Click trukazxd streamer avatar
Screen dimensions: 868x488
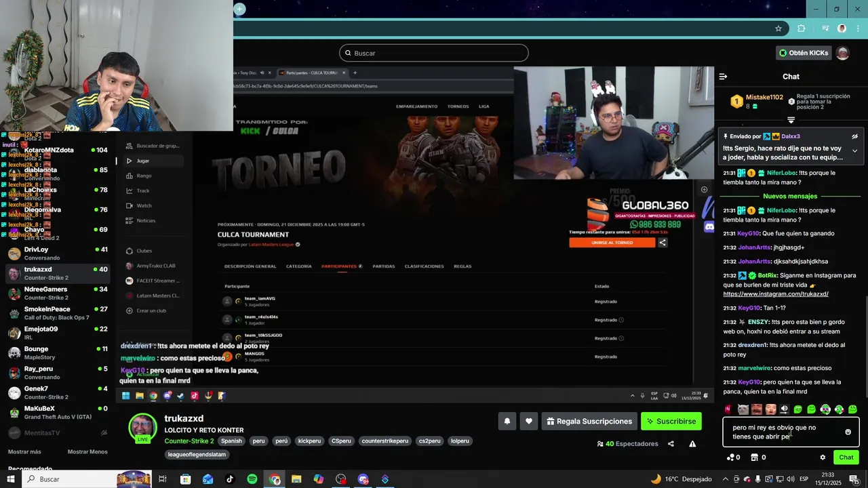143,427
